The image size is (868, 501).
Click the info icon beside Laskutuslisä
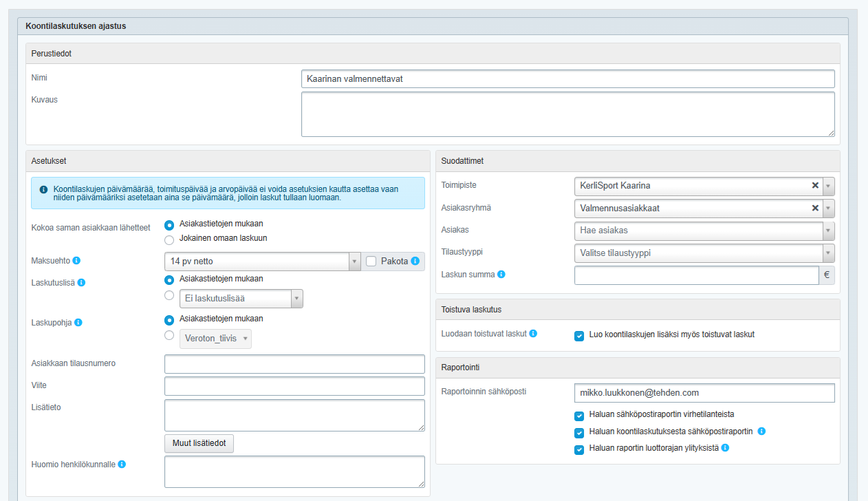click(81, 282)
